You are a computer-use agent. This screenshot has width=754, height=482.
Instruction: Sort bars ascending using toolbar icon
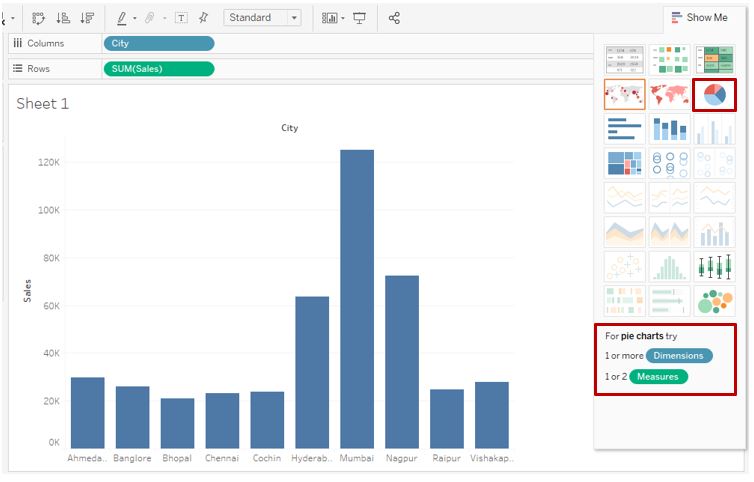tap(63, 18)
